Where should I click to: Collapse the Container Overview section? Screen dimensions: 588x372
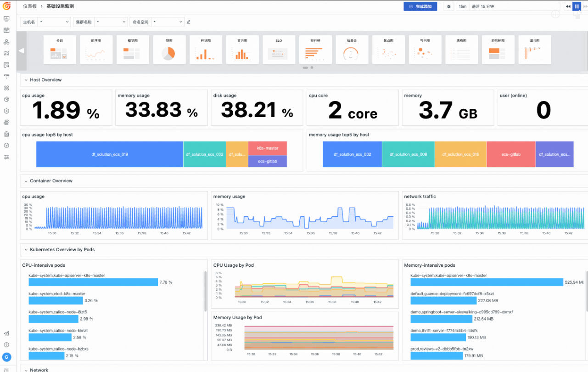pos(26,181)
